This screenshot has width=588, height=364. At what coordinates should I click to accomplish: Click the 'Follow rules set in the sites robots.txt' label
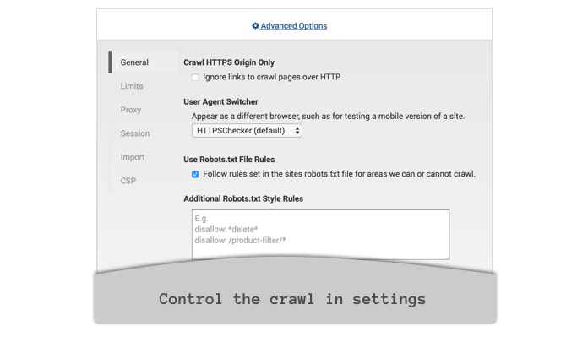(339, 174)
